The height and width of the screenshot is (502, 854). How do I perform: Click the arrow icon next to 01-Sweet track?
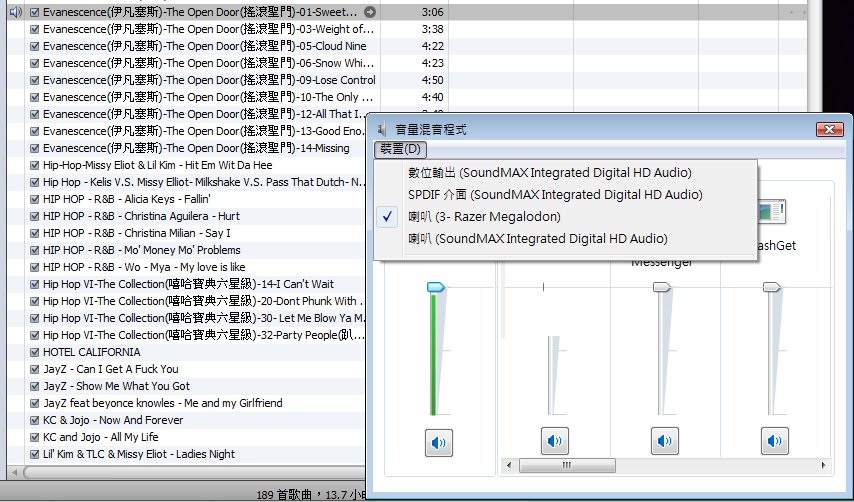coord(370,12)
